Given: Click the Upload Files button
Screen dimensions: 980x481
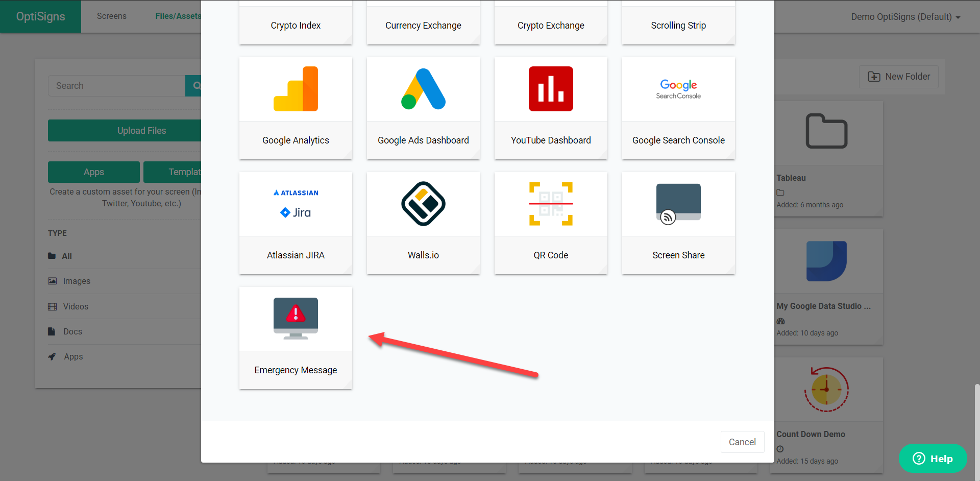Looking at the screenshot, I should tap(125, 130).
